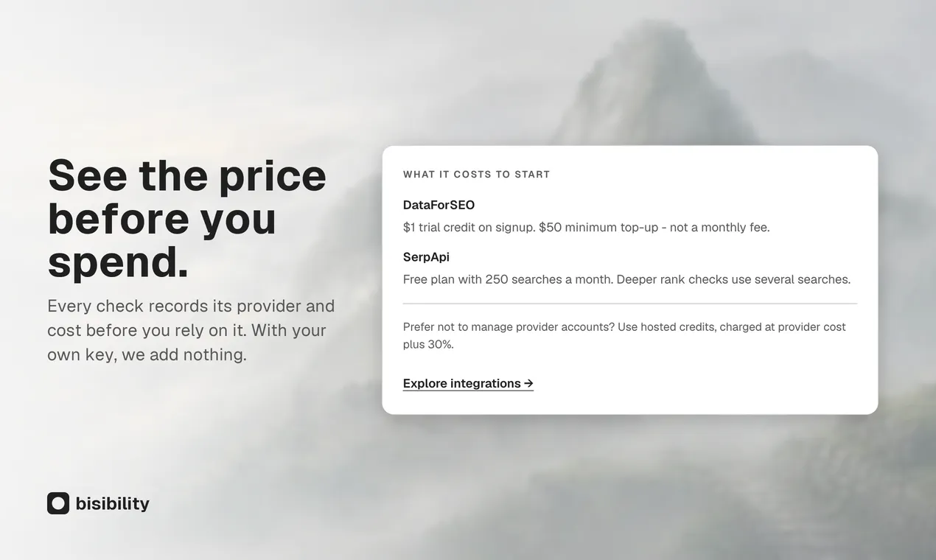Click the divider line inside the card
936x560 pixels.
point(630,304)
